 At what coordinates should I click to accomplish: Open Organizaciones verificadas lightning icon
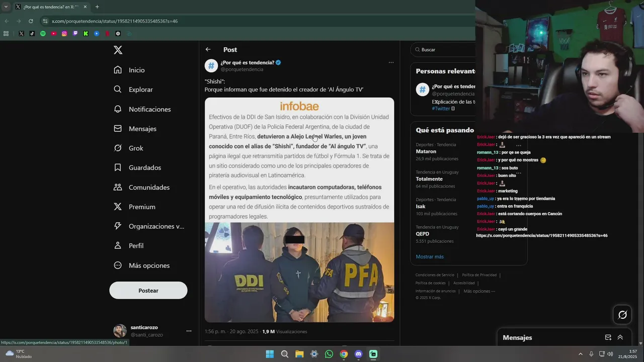[x=118, y=226]
